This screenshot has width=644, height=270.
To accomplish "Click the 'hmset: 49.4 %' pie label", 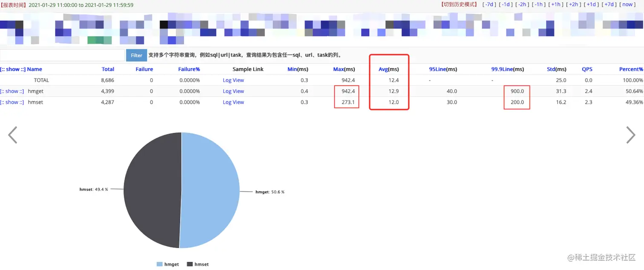I will point(94,189).
